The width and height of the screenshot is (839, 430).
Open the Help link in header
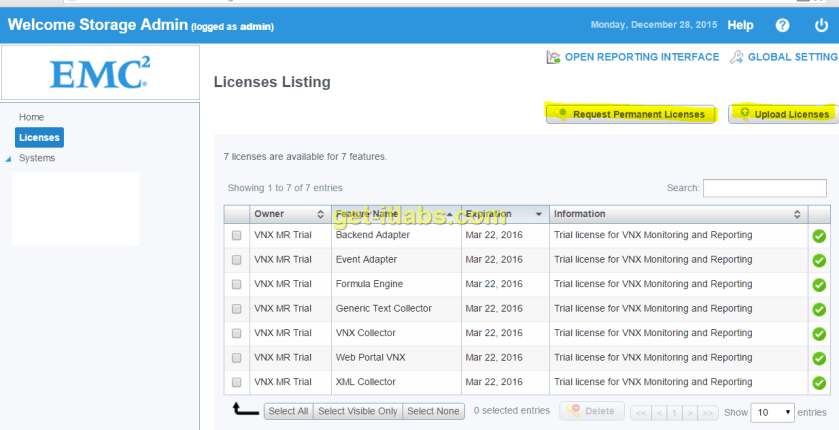740,25
